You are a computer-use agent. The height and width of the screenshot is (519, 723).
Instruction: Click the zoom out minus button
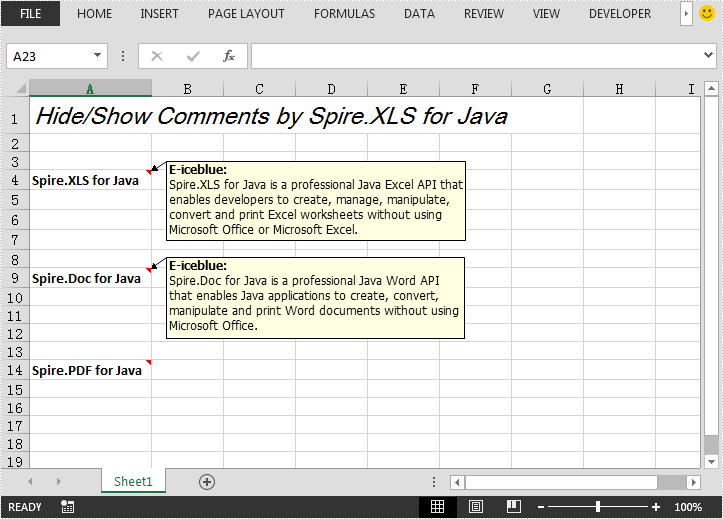[x=541, y=507]
